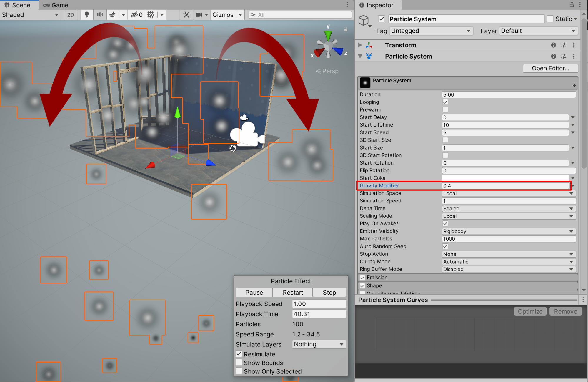This screenshot has width=588, height=382.
Task: Open Transform preset settings icon
Action: (564, 45)
